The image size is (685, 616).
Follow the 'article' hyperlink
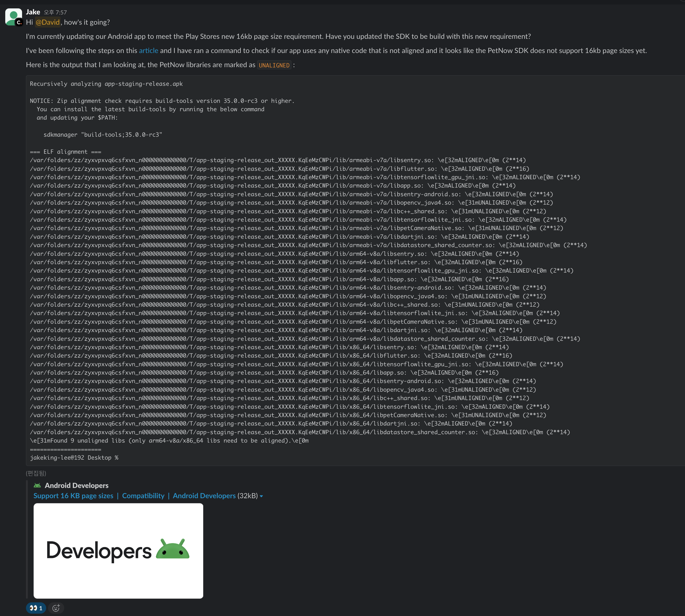click(148, 50)
